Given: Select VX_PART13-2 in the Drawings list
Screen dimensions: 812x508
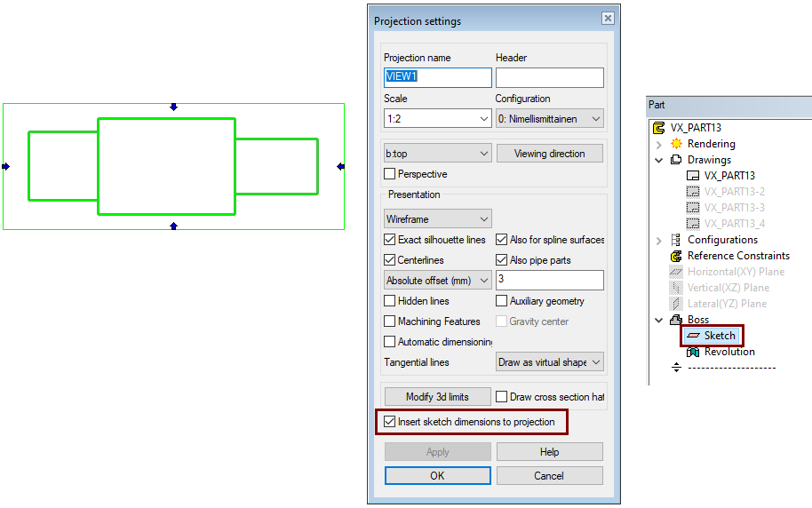Looking at the screenshot, I should pos(735,192).
